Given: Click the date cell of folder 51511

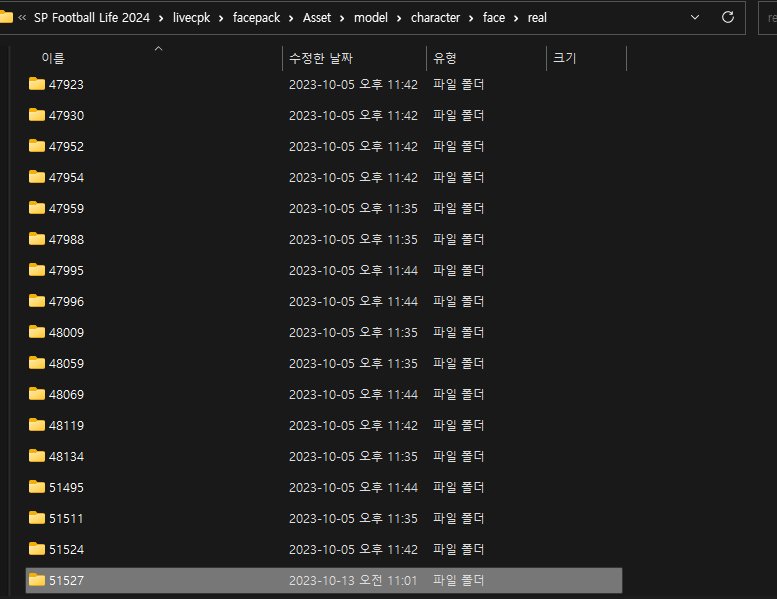Looking at the screenshot, I should [353, 518].
